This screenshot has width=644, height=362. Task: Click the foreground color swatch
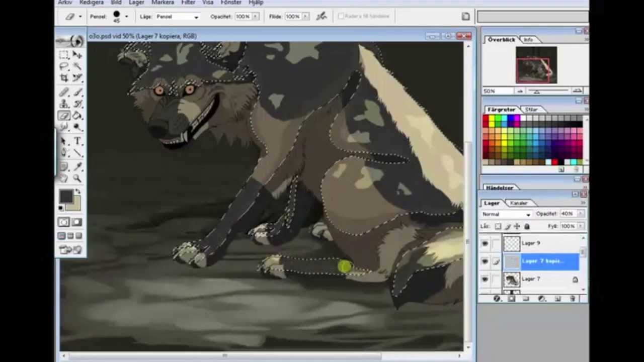[65, 196]
